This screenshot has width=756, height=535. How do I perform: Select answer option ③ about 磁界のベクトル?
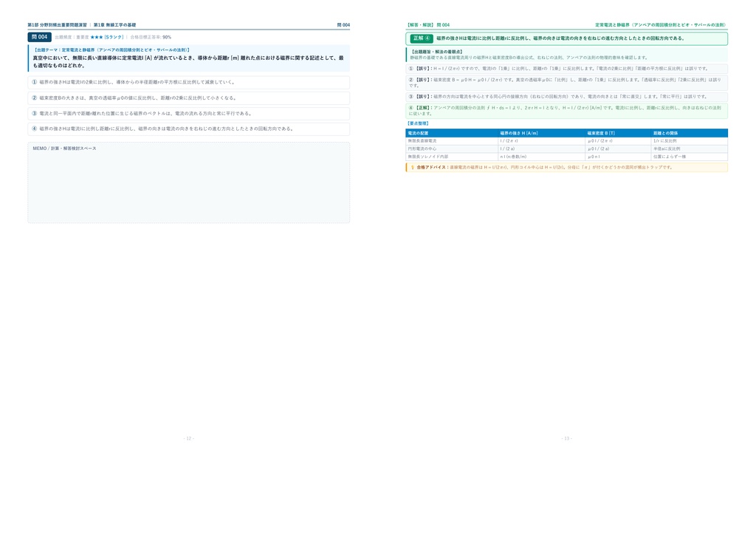point(188,113)
